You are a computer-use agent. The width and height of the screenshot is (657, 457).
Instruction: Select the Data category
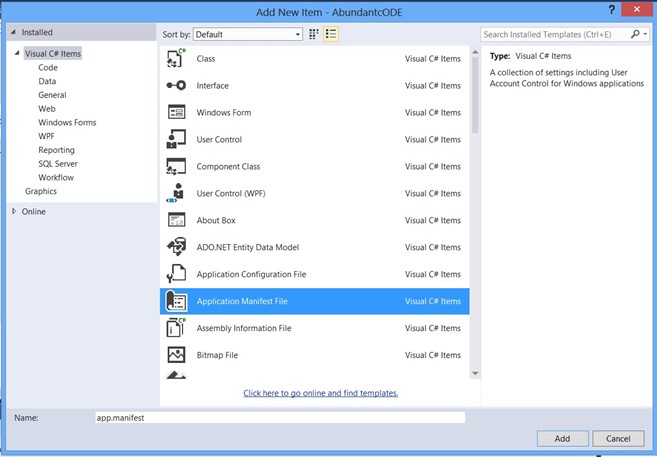point(47,81)
